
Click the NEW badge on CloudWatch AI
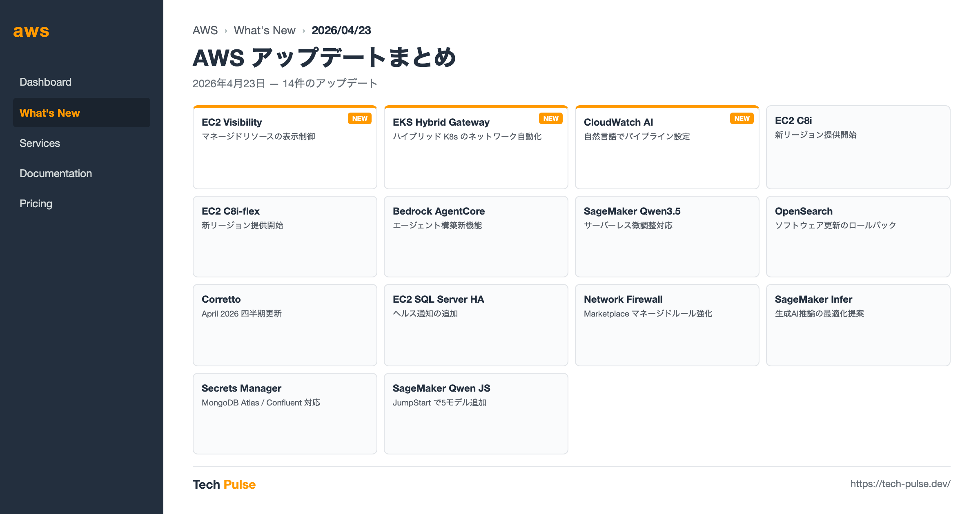(x=742, y=118)
